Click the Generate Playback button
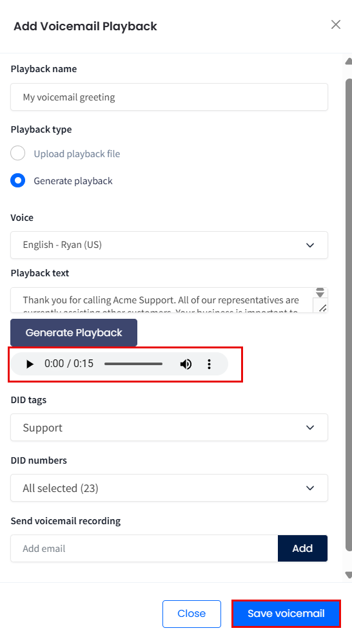The height and width of the screenshot is (644, 352). tap(73, 333)
